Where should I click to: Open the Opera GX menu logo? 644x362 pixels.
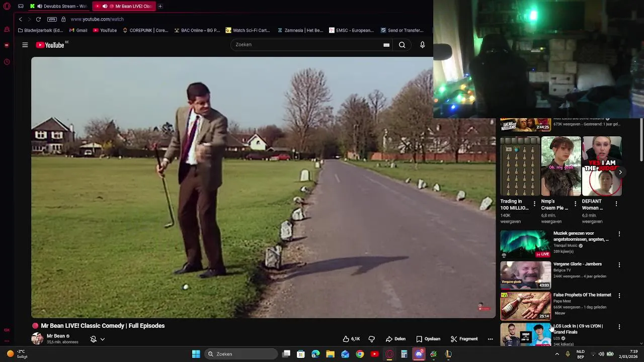point(7,6)
